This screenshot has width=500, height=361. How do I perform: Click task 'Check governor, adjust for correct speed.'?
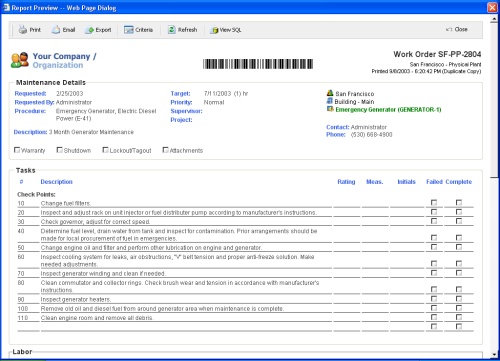pos(95,222)
